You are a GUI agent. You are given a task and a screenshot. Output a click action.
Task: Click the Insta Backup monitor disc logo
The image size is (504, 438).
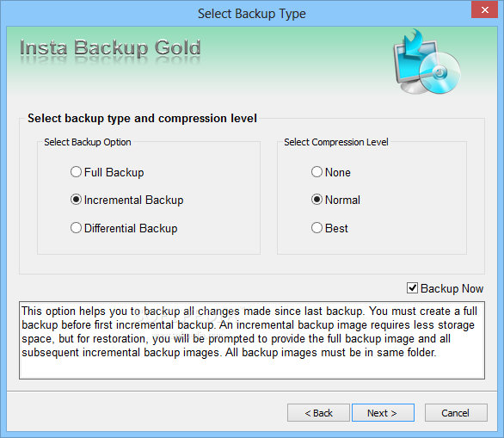[427, 61]
